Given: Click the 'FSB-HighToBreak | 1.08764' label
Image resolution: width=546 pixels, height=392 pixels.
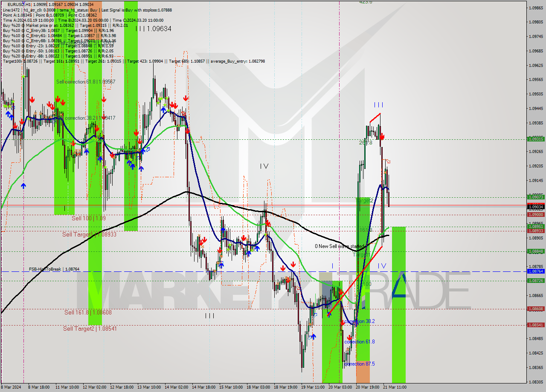Looking at the screenshot, I should pyautogui.click(x=54, y=269).
